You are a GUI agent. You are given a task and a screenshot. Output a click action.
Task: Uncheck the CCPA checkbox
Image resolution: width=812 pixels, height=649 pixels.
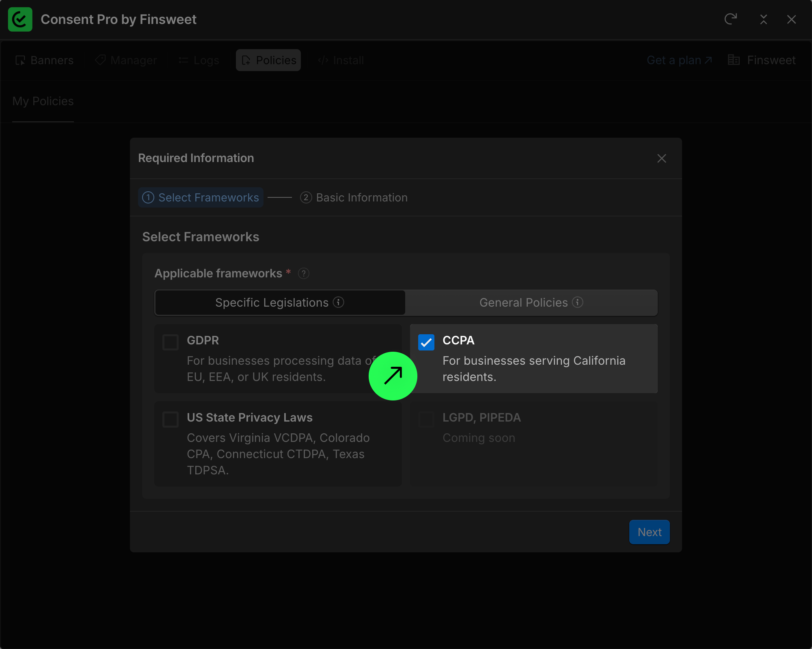pos(426,342)
